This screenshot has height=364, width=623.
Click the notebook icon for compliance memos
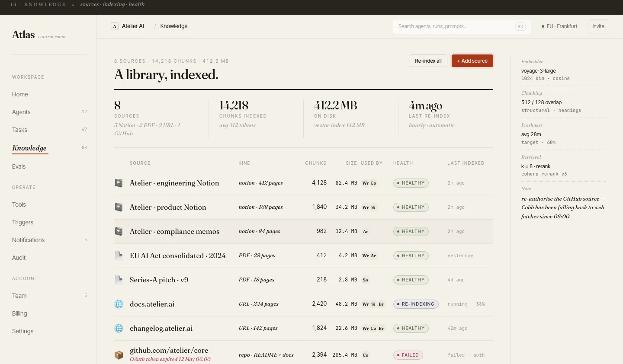coord(119,231)
